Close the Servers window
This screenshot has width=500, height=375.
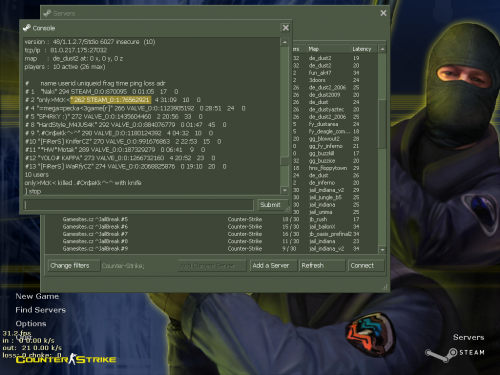click(383, 13)
